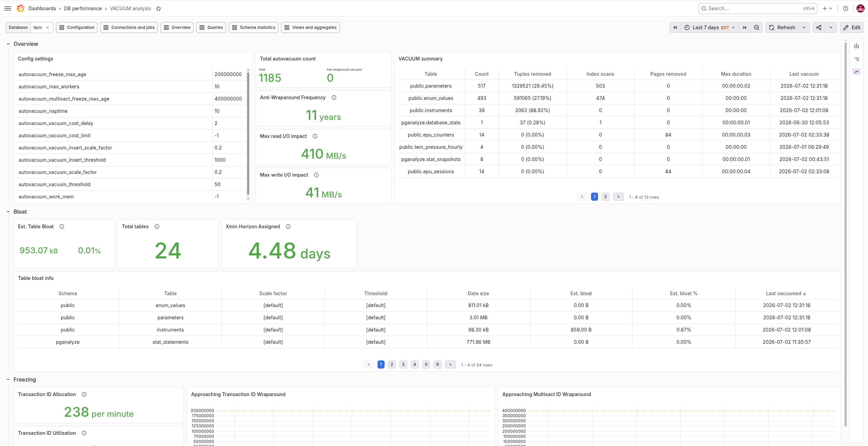This screenshot has height=446, width=868.
Task: Open the help question mark icon
Action: (846, 8)
